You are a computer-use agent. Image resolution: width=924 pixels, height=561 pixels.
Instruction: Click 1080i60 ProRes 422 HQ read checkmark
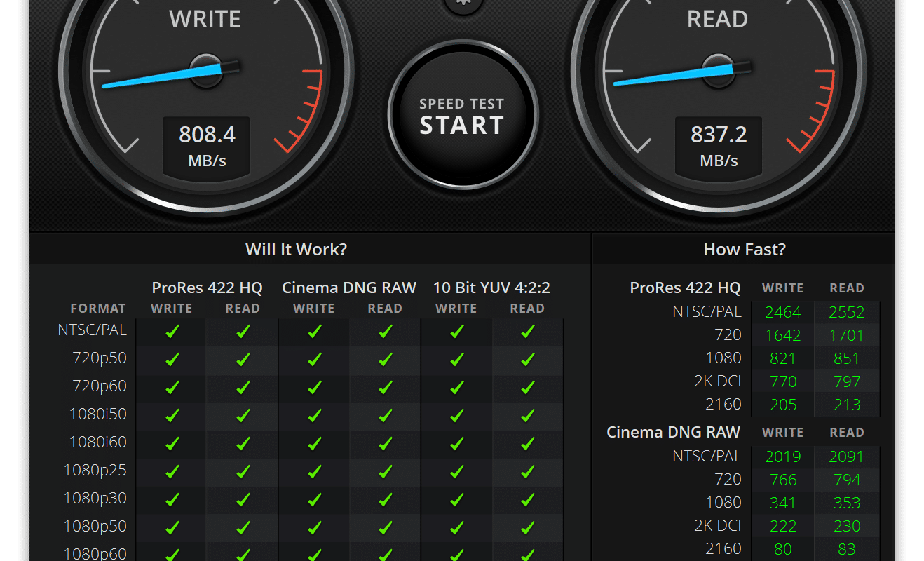pos(243,444)
